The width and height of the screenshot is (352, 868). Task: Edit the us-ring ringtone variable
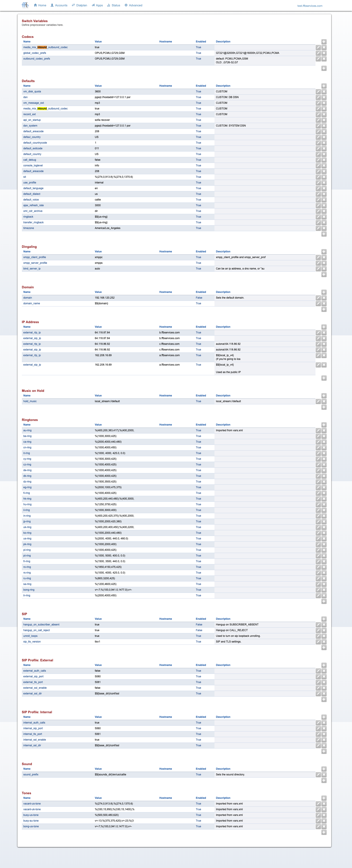pyautogui.click(x=318, y=539)
